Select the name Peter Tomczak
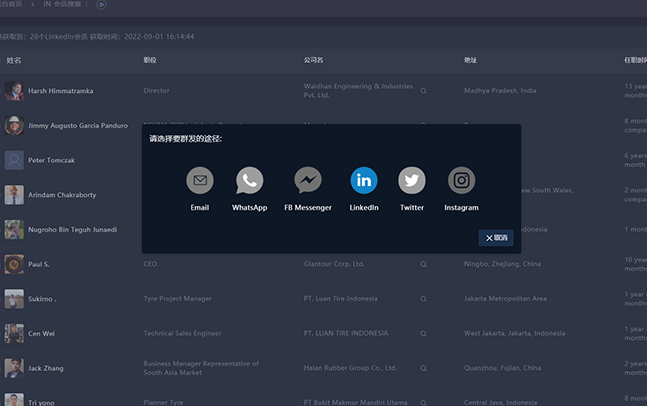Screen dimensions: 647x406 pos(52,160)
